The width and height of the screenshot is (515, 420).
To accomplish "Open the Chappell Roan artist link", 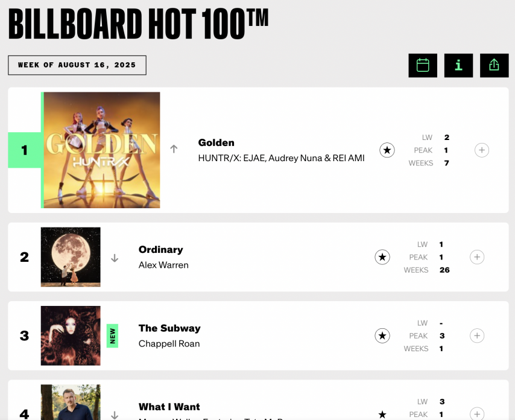I will coord(169,344).
